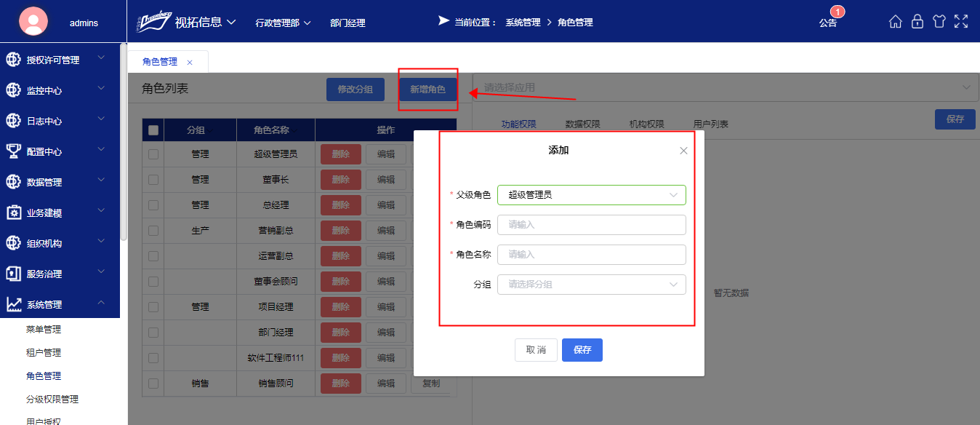The image size is (980, 425).
Task: Close the 角色管理 tab
Action: point(190,63)
